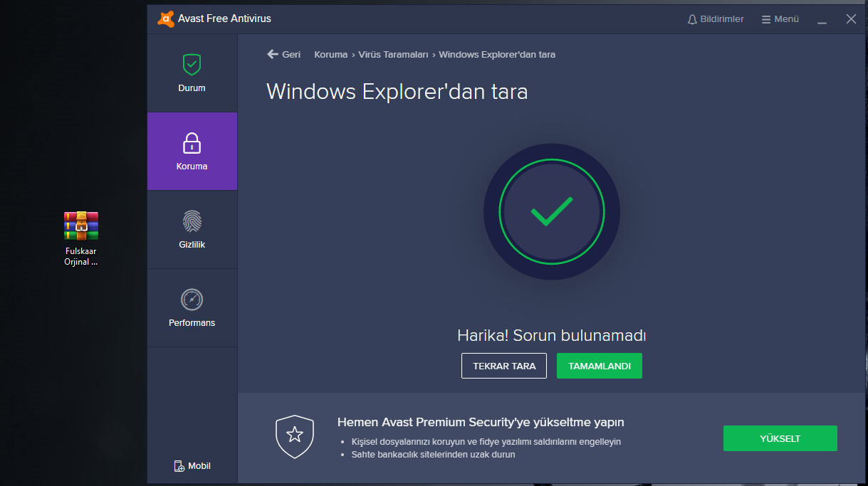Click the green TAMAMLANDI button
This screenshot has width=868, height=486.
pos(600,366)
